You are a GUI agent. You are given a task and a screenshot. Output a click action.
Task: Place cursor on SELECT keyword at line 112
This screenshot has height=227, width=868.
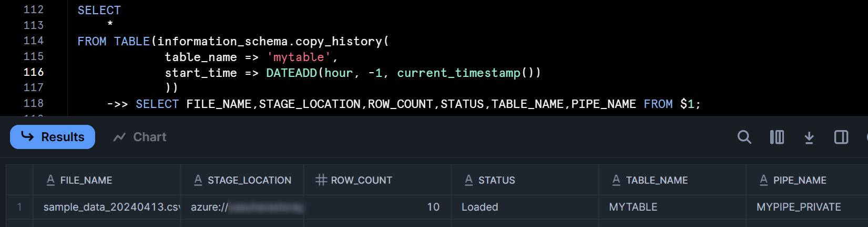click(x=99, y=10)
